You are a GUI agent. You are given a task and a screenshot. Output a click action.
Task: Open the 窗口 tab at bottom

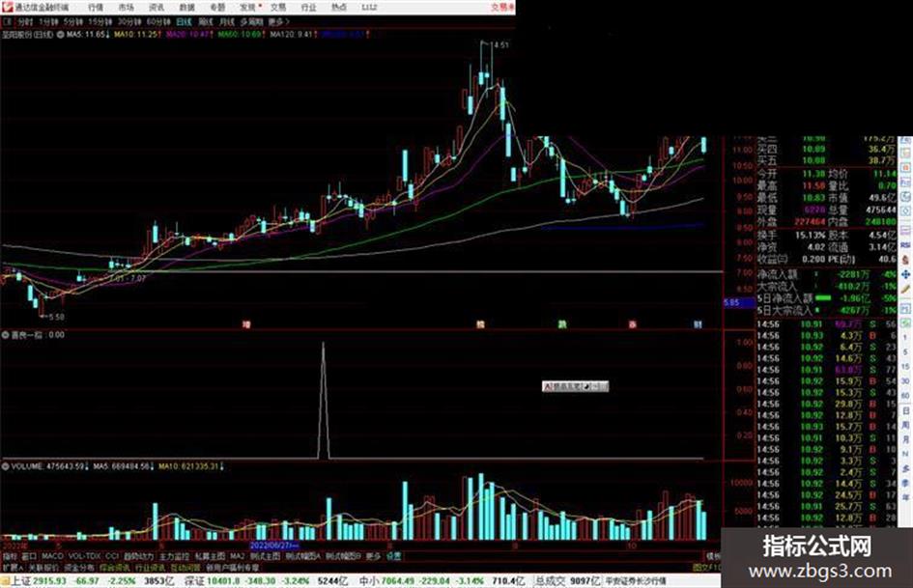29,556
